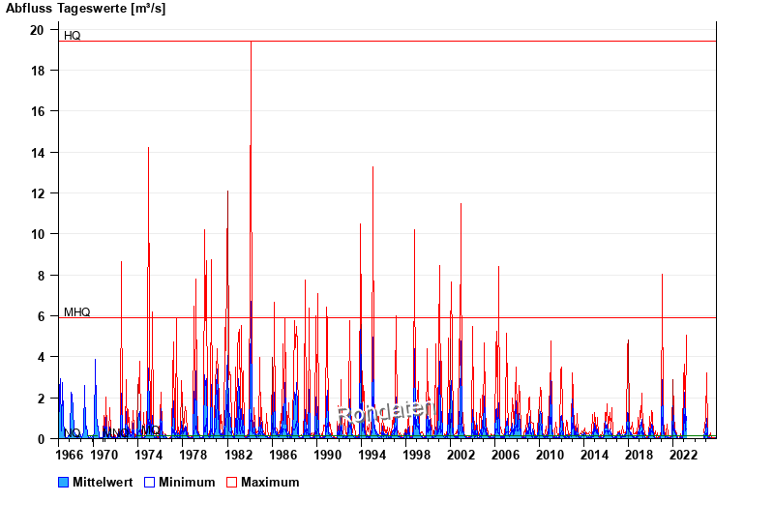The image size is (774, 532).
Task: Select the Minimum legend label
Action: (x=187, y=482)
